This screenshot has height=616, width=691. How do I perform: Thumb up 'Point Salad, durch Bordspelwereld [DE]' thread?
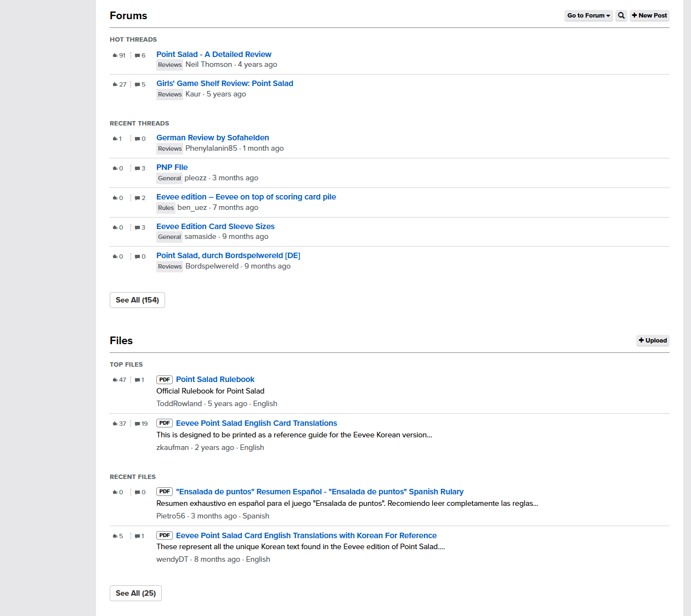115,256
